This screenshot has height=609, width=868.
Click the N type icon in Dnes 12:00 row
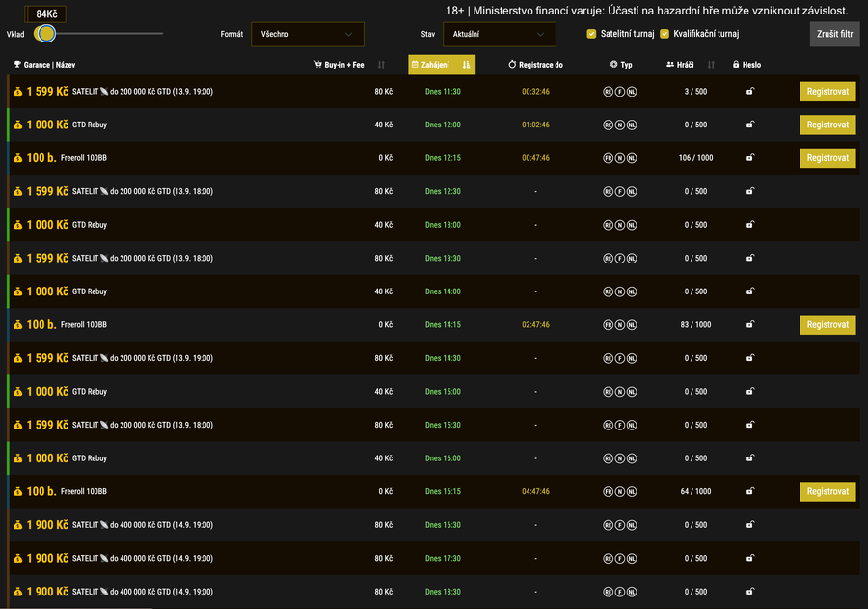pyautogui.click(x=620, y=125)
